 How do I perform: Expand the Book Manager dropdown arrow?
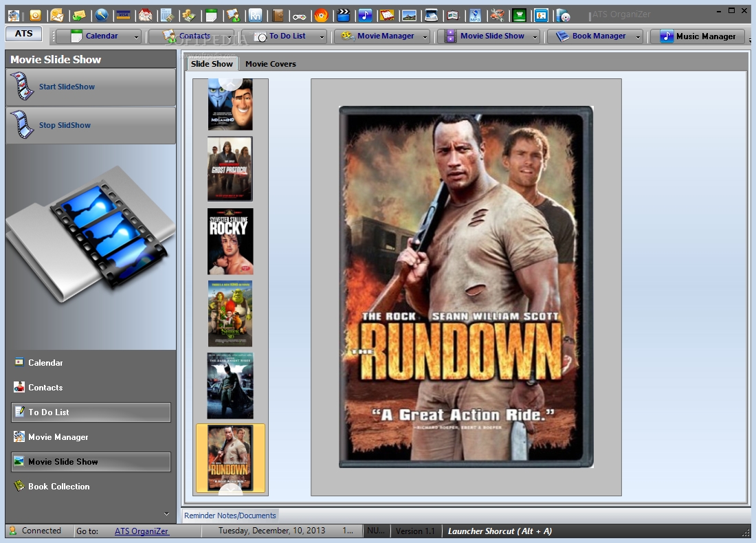pos(638,36)
